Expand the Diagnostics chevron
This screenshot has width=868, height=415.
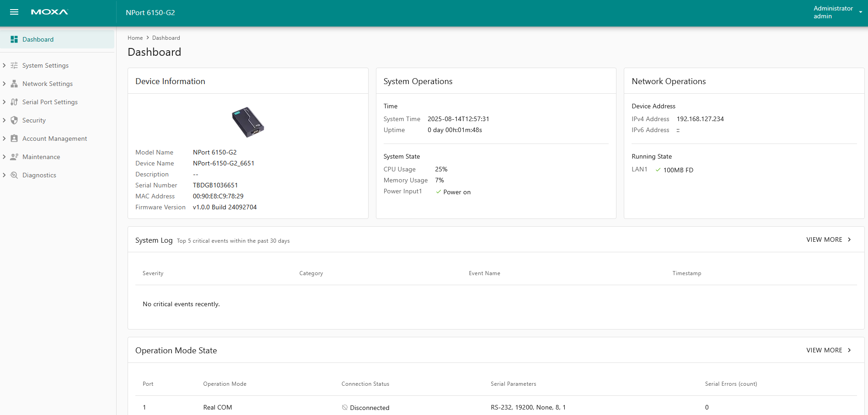click(x=4, y=175)
